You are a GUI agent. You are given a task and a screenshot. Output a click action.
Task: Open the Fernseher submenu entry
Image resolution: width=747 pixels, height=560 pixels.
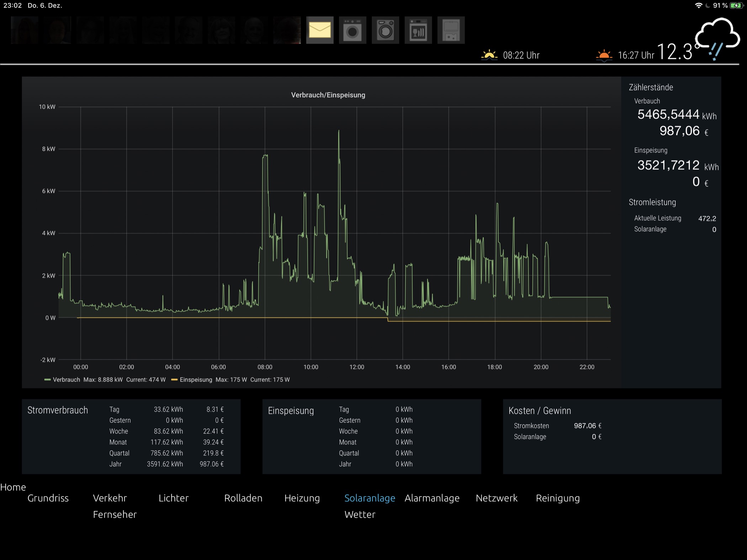pos(115,514)
